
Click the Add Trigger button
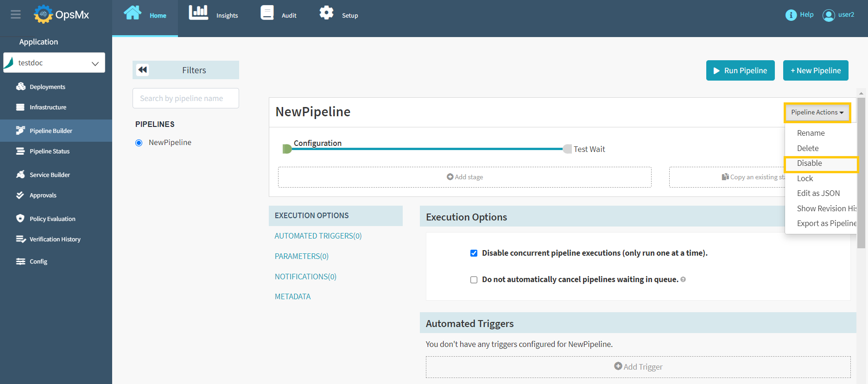click(638, 367)
